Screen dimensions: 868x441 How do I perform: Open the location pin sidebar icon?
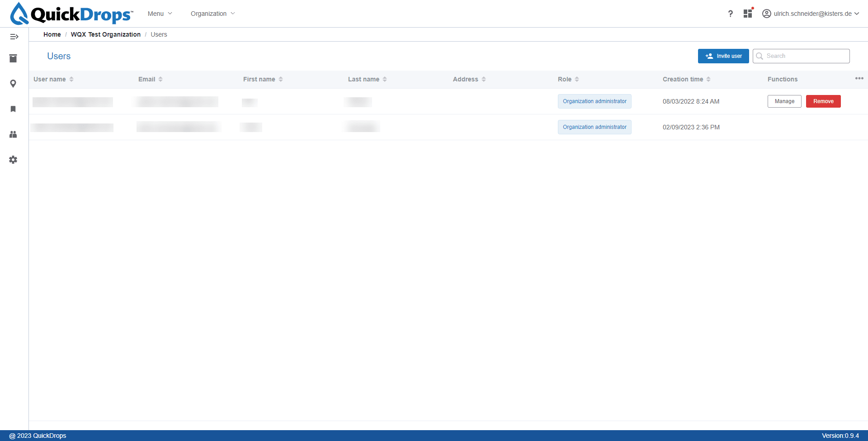pyautogui.click(x=13, y=84)
